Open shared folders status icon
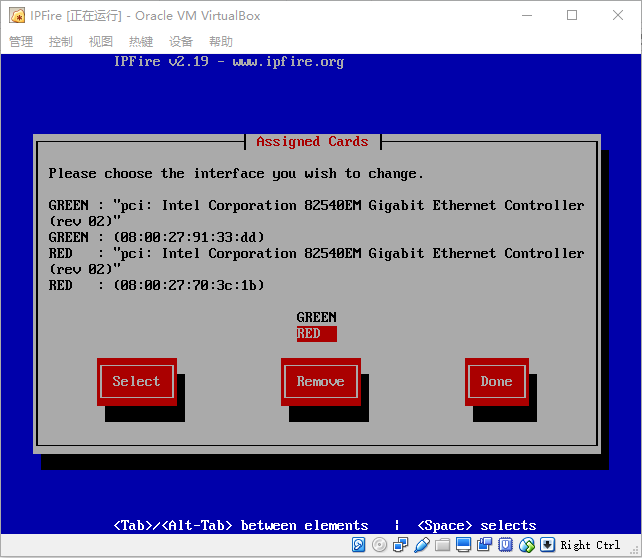The image size is (642, 558). tap(442, 545)
